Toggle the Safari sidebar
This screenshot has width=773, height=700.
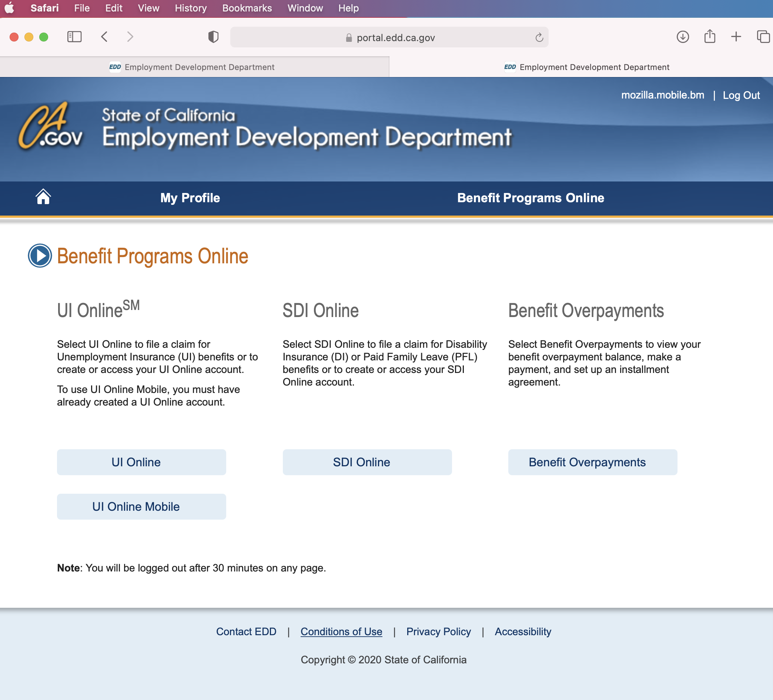click(74, 37)
